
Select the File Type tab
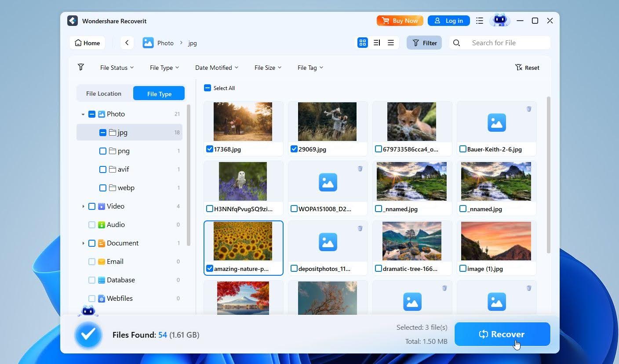(159, 94)
